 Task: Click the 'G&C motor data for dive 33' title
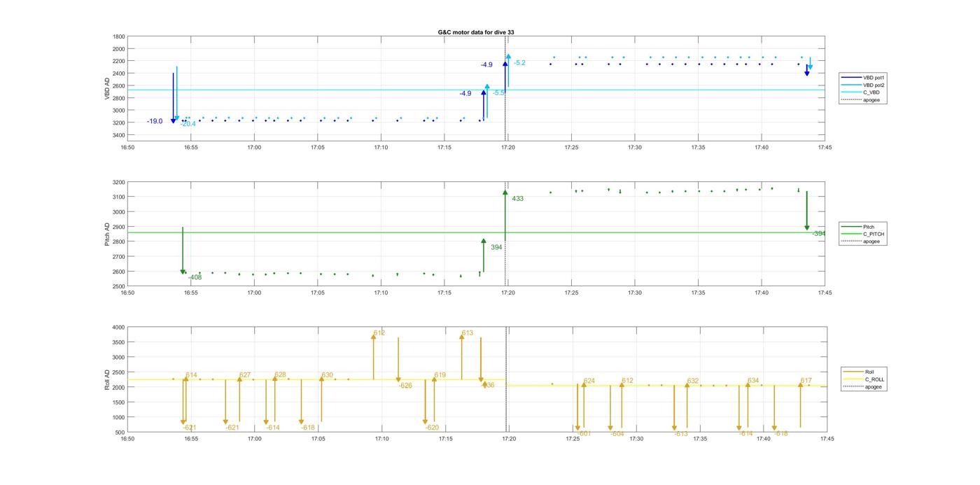coord(476,32)
